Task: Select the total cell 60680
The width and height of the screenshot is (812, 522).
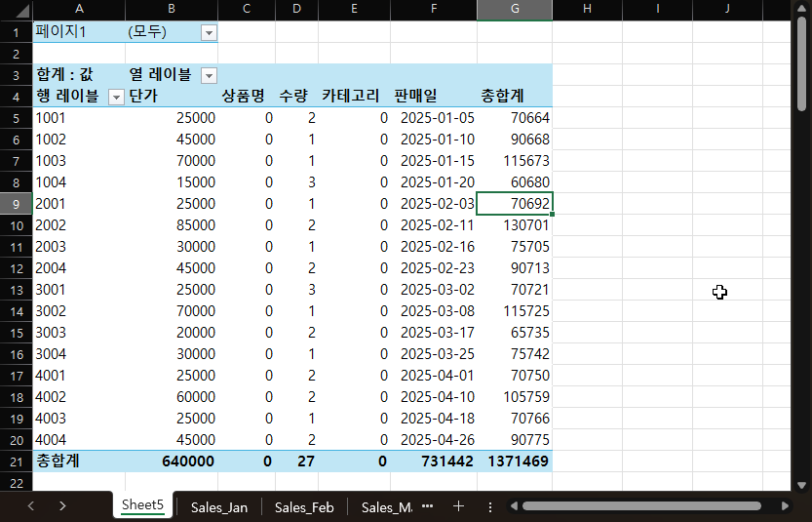Action: coord(515,182)
